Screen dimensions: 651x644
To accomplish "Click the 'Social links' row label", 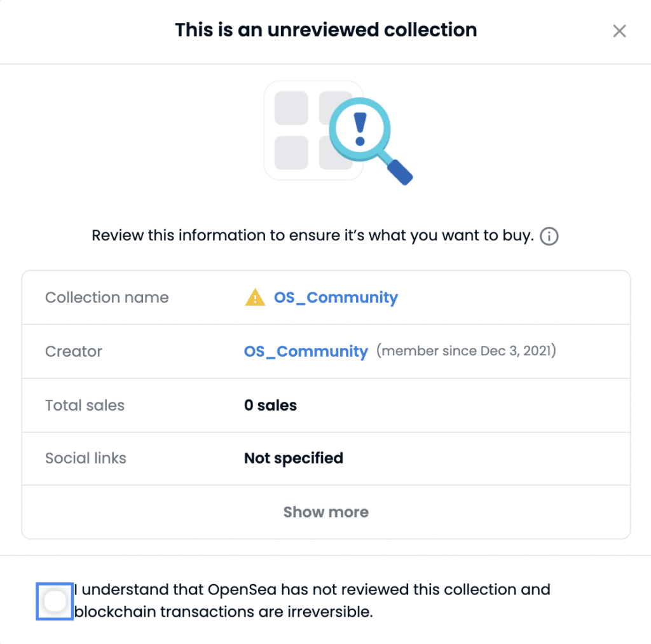I will click(x=86, y=458).
